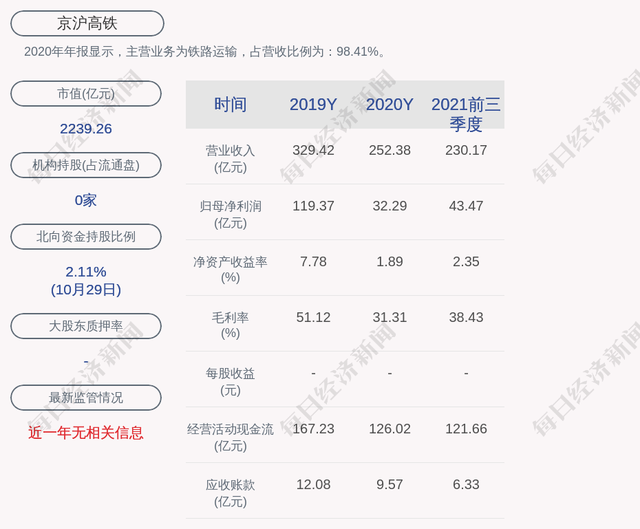Click the 京沪高铁 company name pill
The width and height of the screenshot is (640, 529).
(87, 24)
